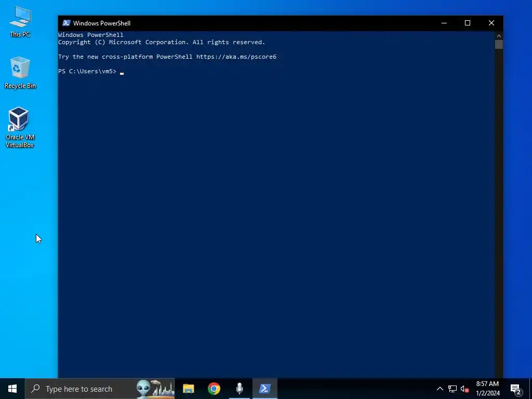Click the Windows PowerShell title bar text
The image size is (532, 399).
(102, 23)
